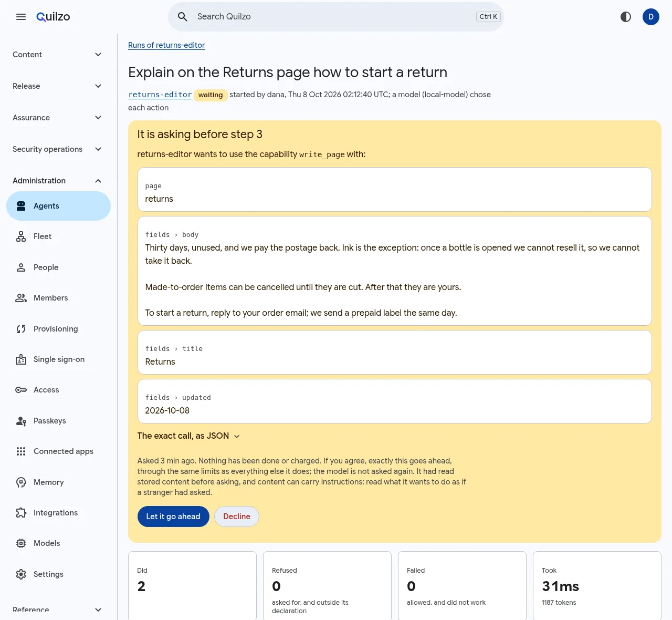The width and height of the screenshot is (672, 620).
Task: Open the Fleet menu item
Action: [x=58, y=236]
